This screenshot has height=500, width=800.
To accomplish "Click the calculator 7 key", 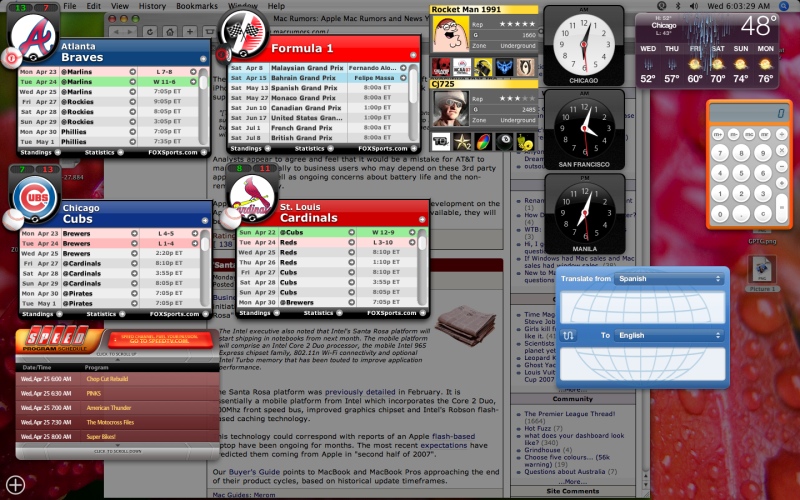I will (720, 153).
